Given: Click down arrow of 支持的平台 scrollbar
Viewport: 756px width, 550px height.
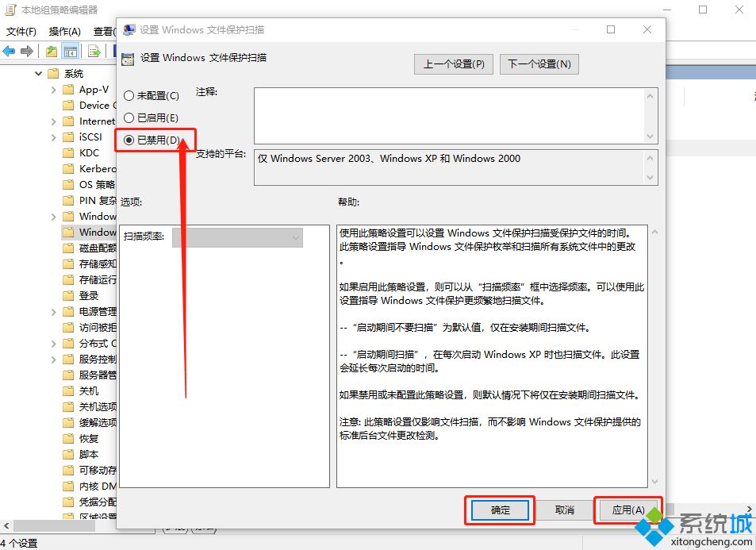Looking at the screenshot, I should (x=650, y=178).
